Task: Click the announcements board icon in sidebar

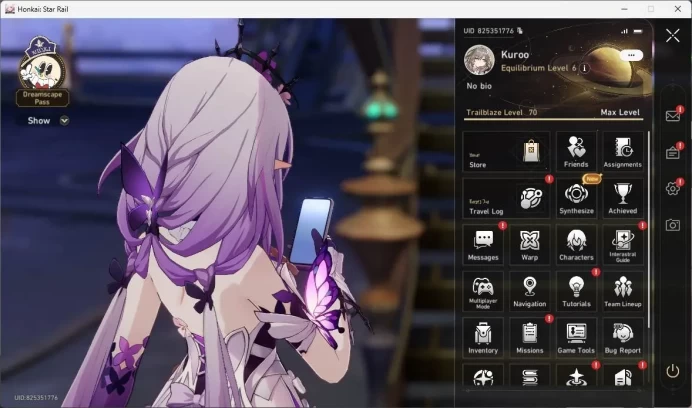Action: (x=673, y=153)
